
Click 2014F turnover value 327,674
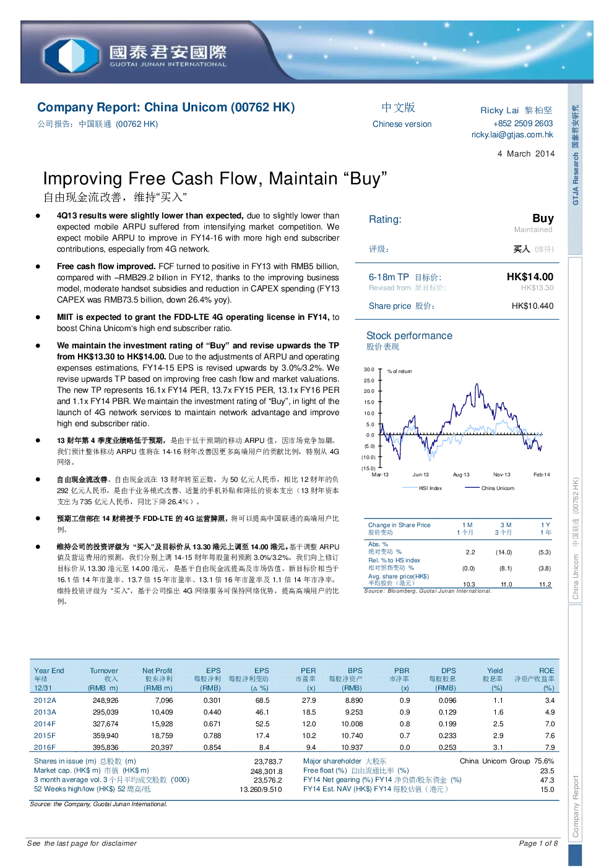pyautogui.click(x=105, y=724)
